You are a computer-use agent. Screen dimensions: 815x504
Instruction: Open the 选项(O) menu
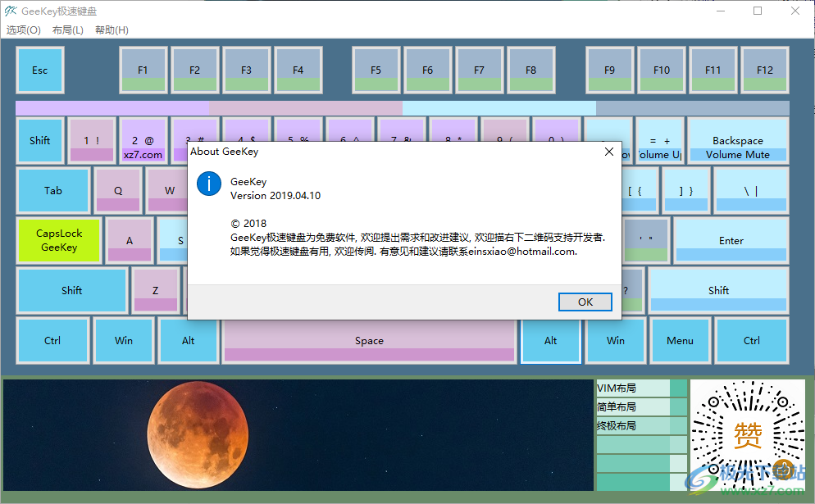24,30
